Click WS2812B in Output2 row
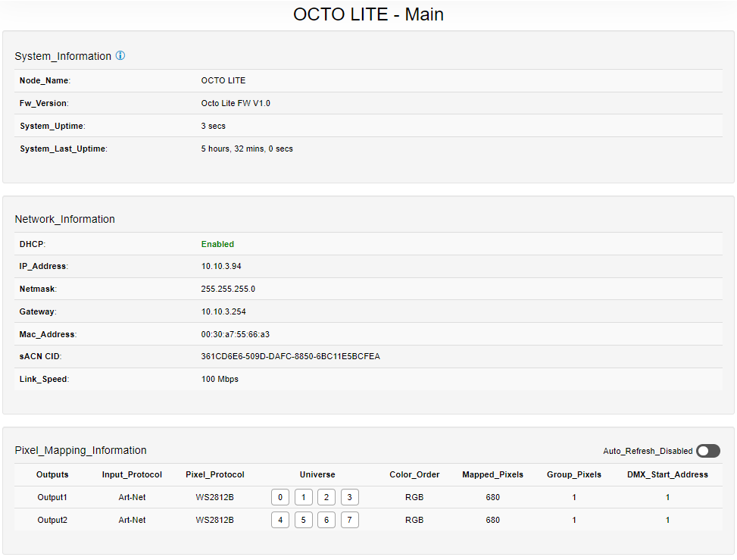Screen dimensions: 737x560 (x=215, y=520)
